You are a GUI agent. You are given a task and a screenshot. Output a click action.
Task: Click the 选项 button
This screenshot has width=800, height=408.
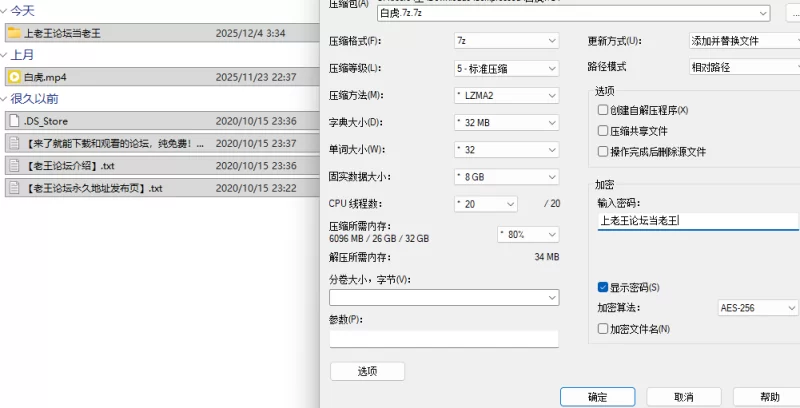click(367, 371)
